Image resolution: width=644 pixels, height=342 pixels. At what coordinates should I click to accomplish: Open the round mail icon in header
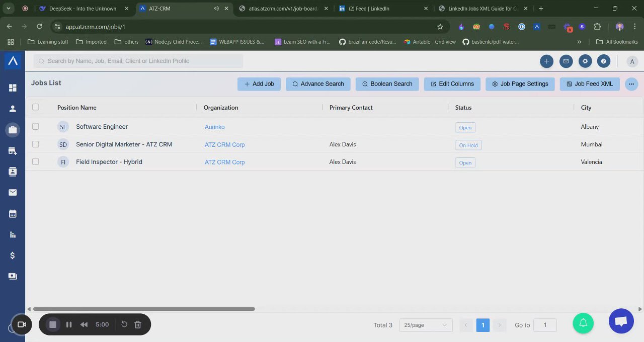(x=566, y=61)
